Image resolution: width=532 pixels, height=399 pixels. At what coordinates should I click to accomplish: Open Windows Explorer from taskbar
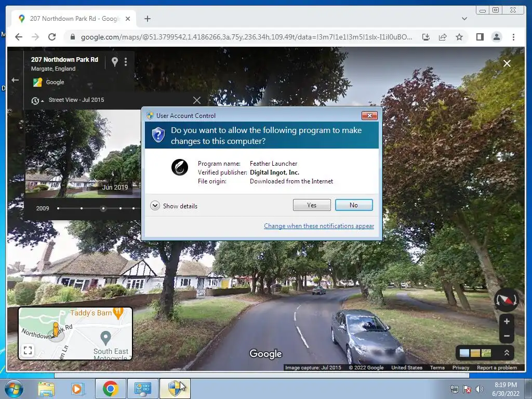pyautogui.click(x=46, y=389)
